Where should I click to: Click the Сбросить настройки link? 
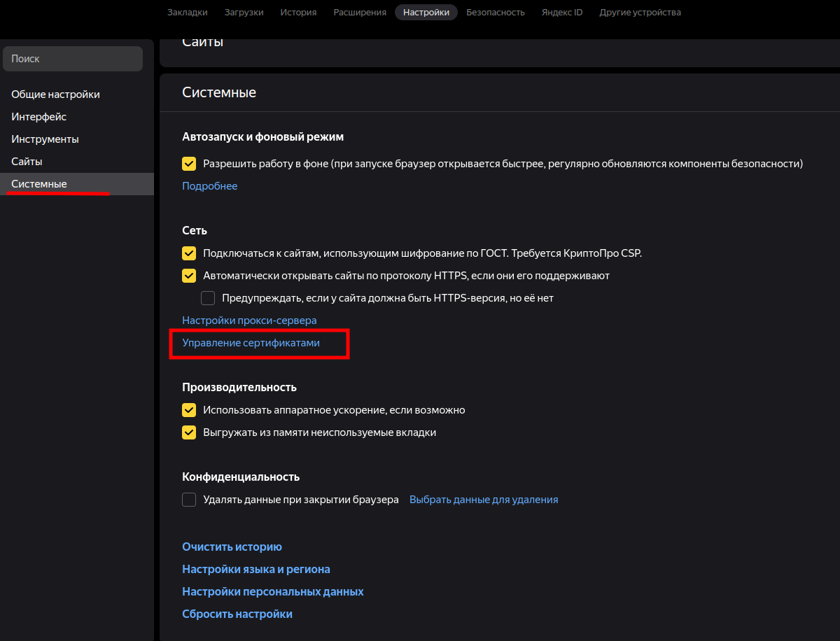pyautogui.click(x=237, y=614)
